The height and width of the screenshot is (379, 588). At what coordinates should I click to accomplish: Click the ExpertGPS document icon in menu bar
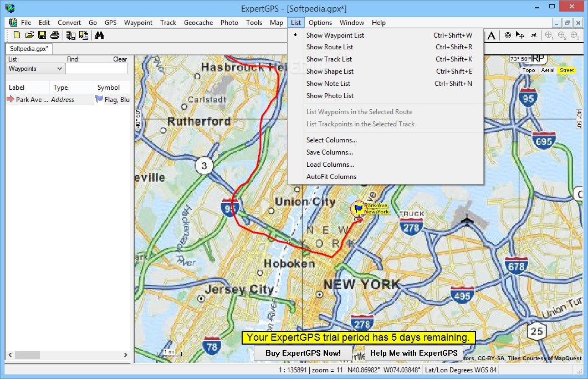[x=13, y=23]
